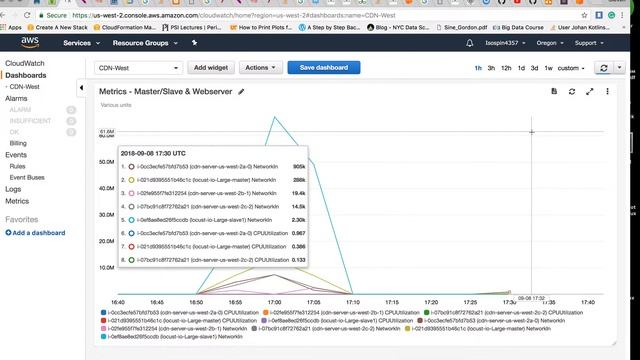Refresh the dashboard
Image resolution: width=640 pixels, height=360 pixels.
click(x=604, y=68)
